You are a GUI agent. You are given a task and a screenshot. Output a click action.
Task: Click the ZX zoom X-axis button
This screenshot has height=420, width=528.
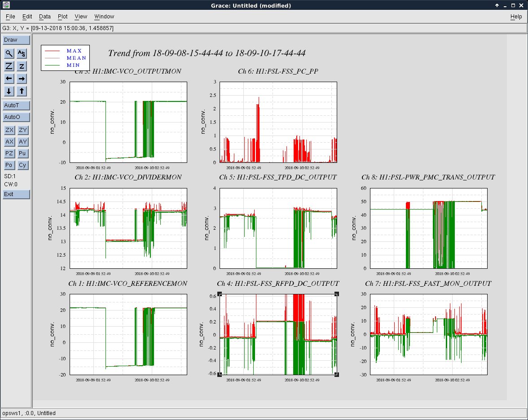point(9,130)
